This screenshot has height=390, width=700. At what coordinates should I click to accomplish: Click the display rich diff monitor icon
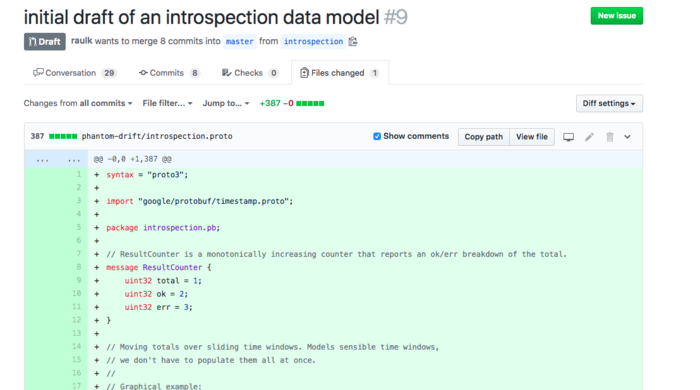pos(568,137)
